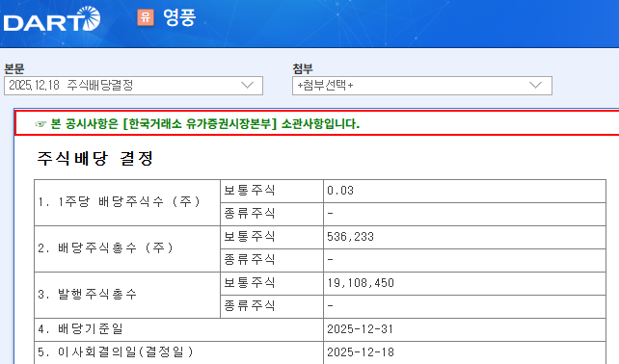
Task: Click 보통주식 in the 발행주식총수 row
Action: tap(250, 283)
